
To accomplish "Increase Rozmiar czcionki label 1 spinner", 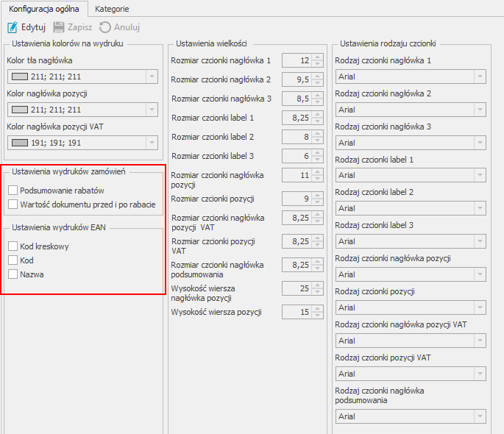I will pos(317,114).
